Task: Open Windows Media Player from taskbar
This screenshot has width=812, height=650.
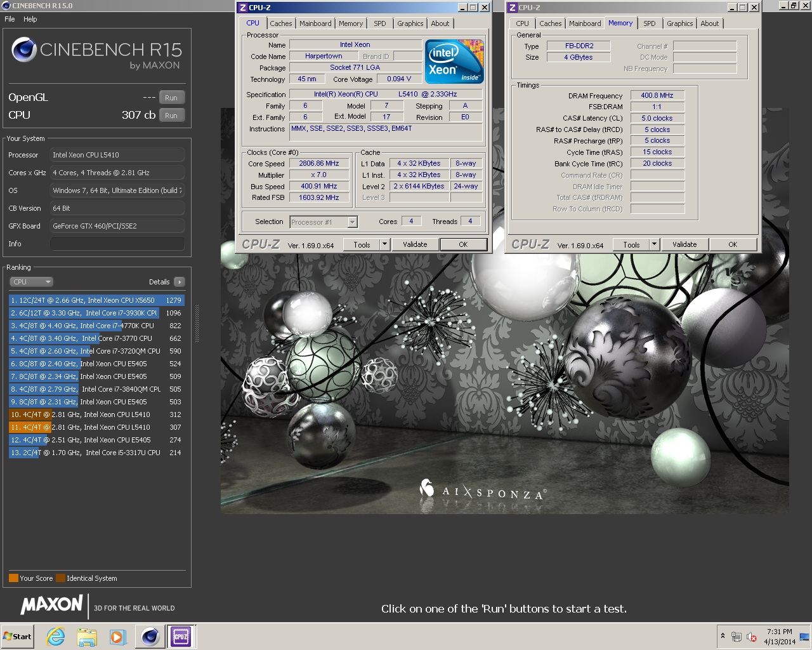Action: pyautogui.click(x=117, y=637)
